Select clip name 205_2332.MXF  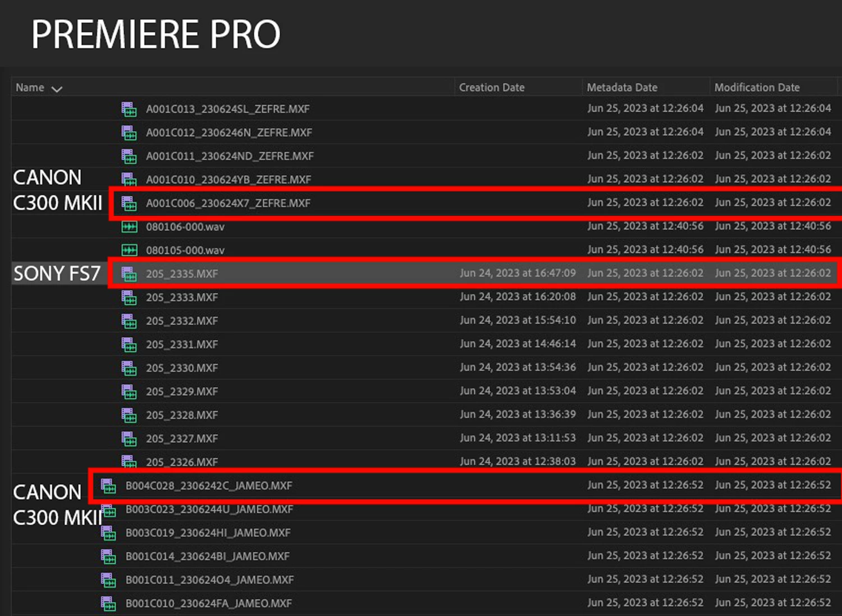point(182,321)
